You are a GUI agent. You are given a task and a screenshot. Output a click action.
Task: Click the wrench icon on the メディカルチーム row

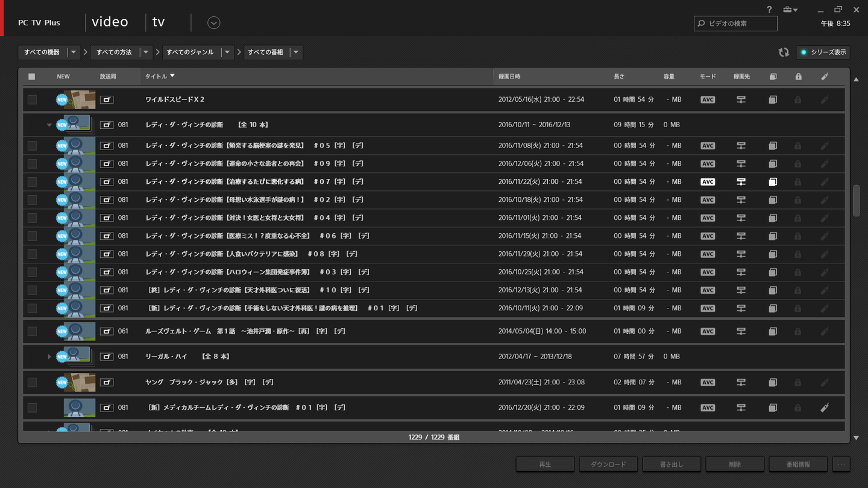[x=825, y=408]
